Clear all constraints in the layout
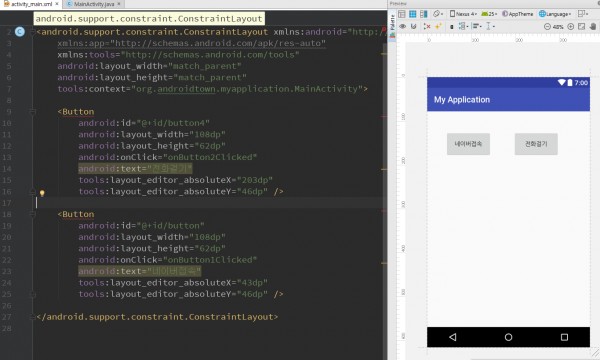The height and width of the screenshot is (360, 600). tap(427, 26)
